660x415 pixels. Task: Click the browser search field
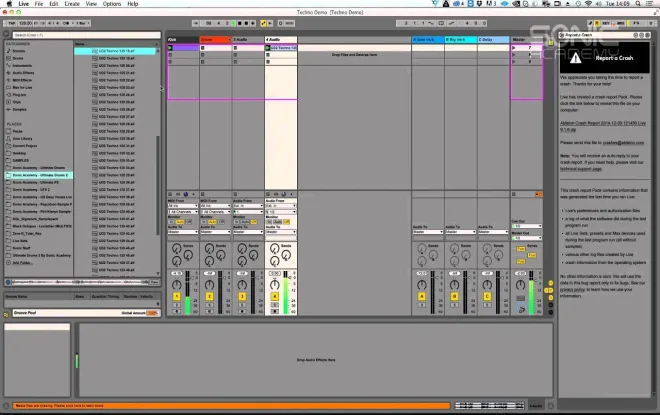click(86, 35)
